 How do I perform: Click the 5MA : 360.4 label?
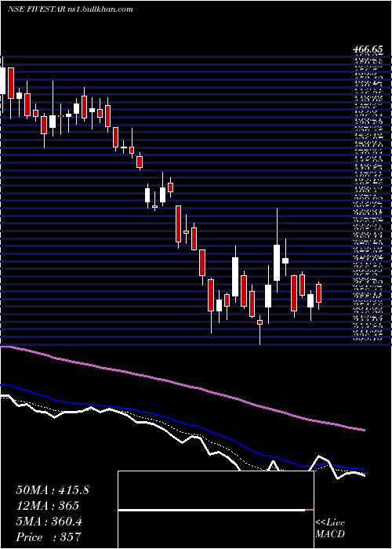(x=49, y=521)
